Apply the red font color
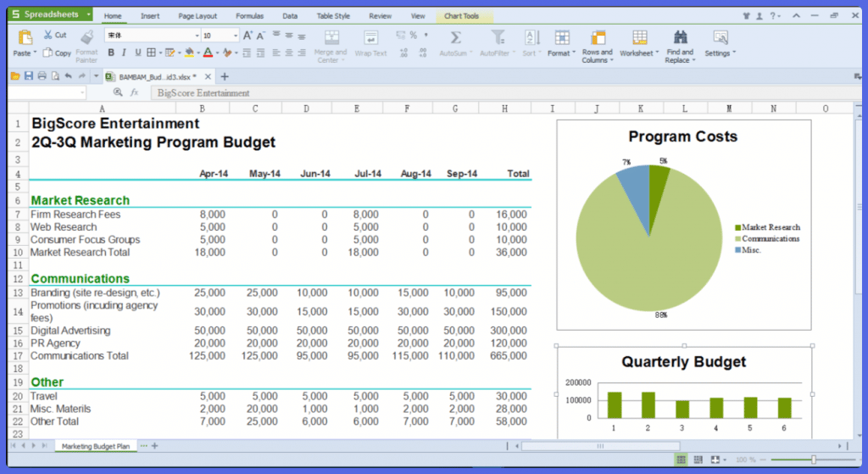Viewport: 868px width, 474px height. 208,53
